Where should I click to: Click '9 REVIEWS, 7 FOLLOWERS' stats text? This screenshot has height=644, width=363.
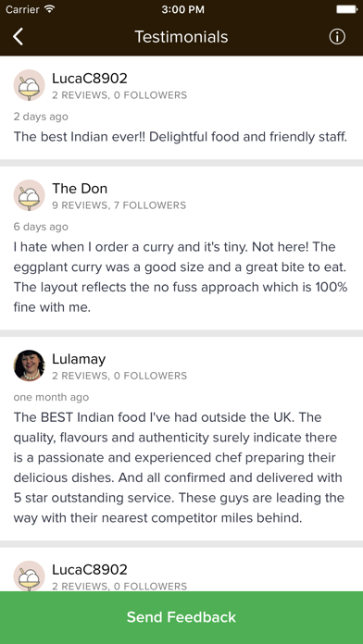click(119, 205)
